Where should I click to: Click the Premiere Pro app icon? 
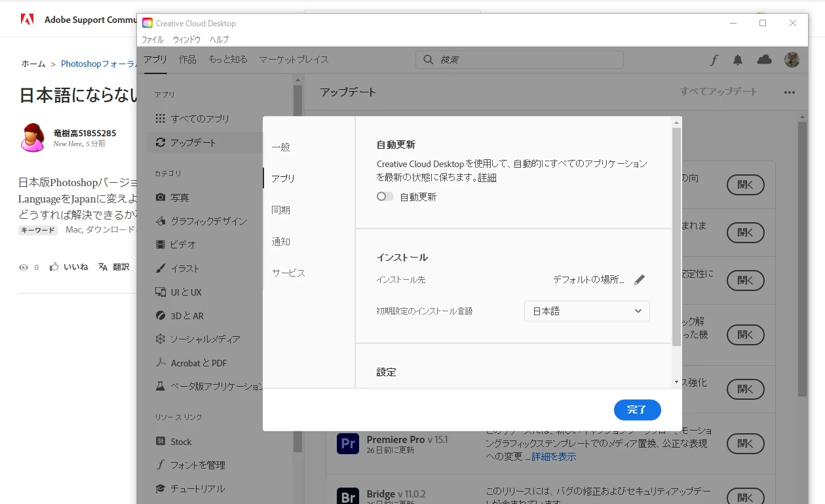click(348, 444)
